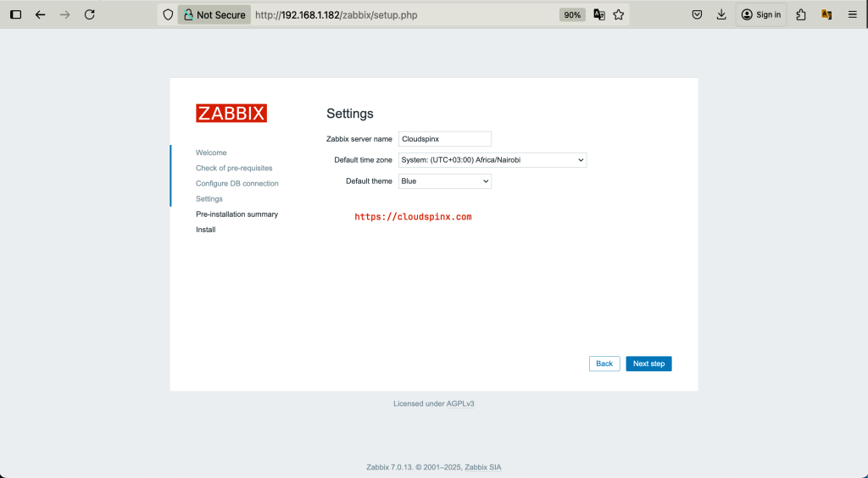The height and width of the screenshot is (478, 868).
Task: Click the translate page icon
Action: point(599,15)
